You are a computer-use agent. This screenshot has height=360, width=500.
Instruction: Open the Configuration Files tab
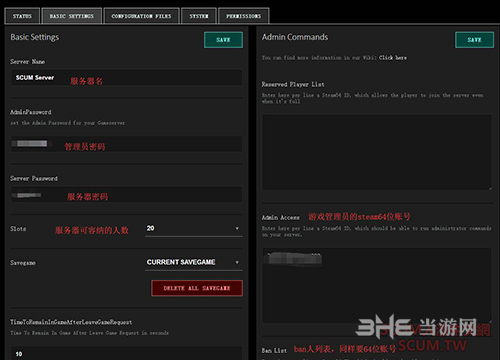[141, 16]
